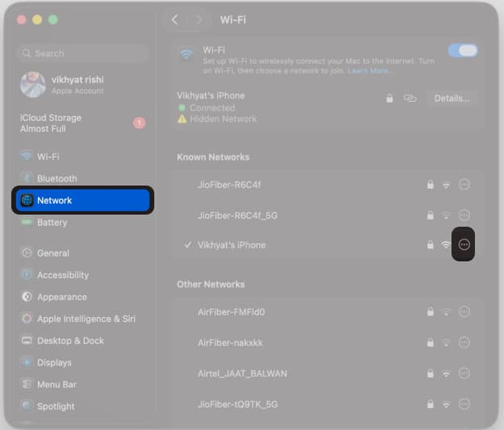Screen dimensions: 504x430
Task: Click the Learn More link
Action: (368, 71)
